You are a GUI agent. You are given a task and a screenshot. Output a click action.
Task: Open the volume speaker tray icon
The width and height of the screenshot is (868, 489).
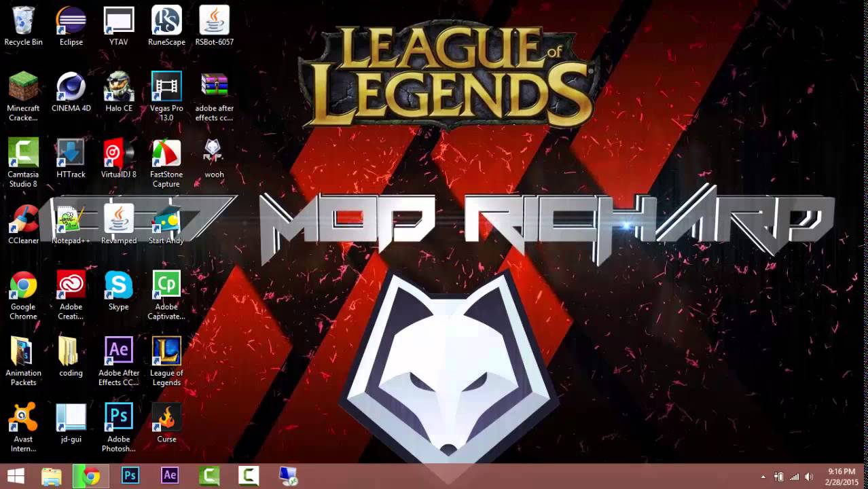[x=809, y=477]
